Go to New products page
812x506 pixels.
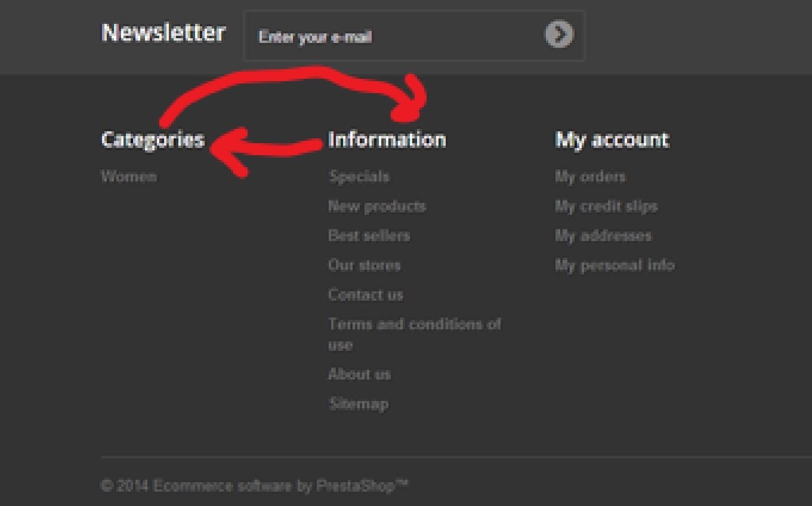tap(377, 206)
